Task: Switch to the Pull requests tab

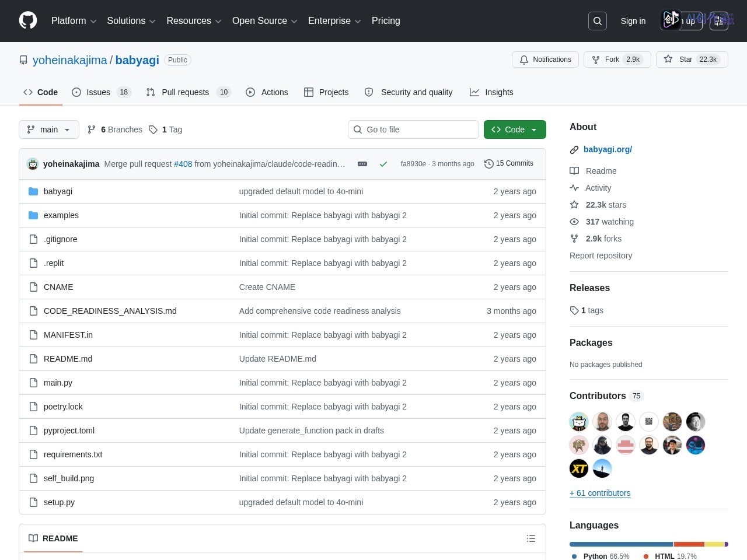Action: pyautogui.click(x=189, y=92)
